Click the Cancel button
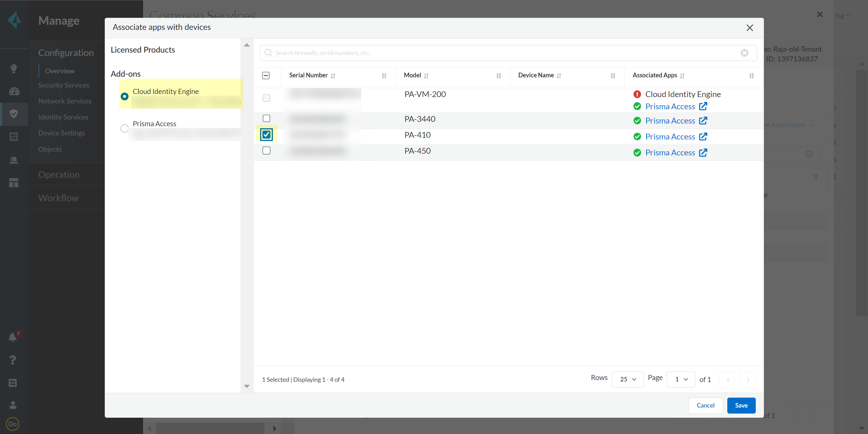Screen dimensions: 868x434 point(705,405)
